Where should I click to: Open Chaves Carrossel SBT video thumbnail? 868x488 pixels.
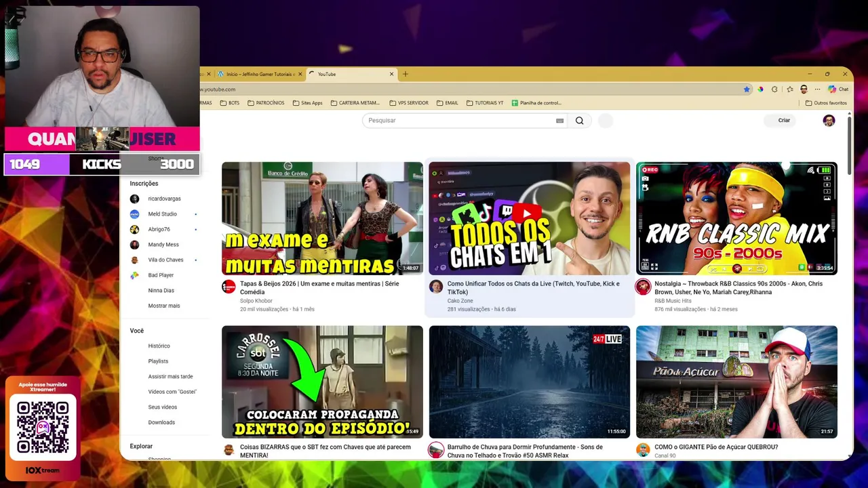point(322,382)
